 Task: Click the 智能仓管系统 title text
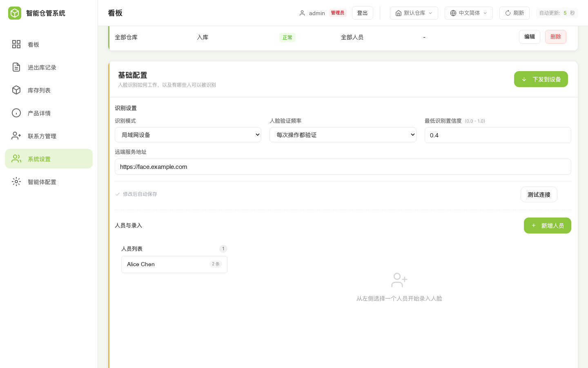pyautogui.click(x=46, y=13)
